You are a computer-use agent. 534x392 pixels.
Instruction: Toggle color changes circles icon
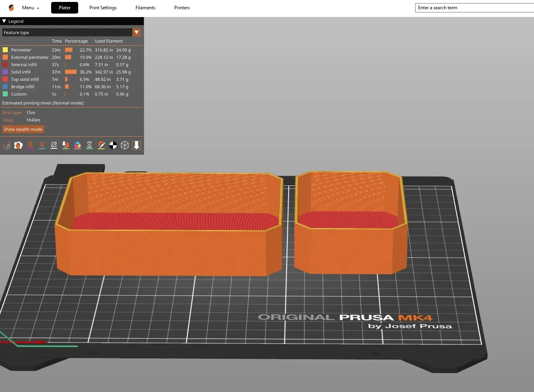[77, 145]
